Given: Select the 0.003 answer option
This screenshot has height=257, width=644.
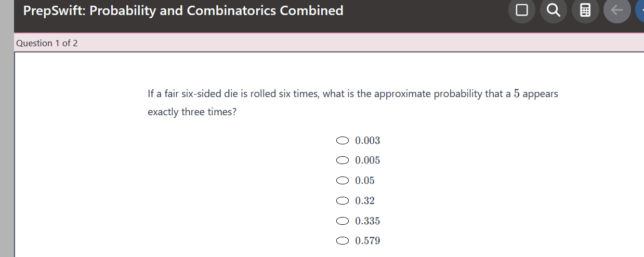Looking at the screenshot, I should point(343,140).
